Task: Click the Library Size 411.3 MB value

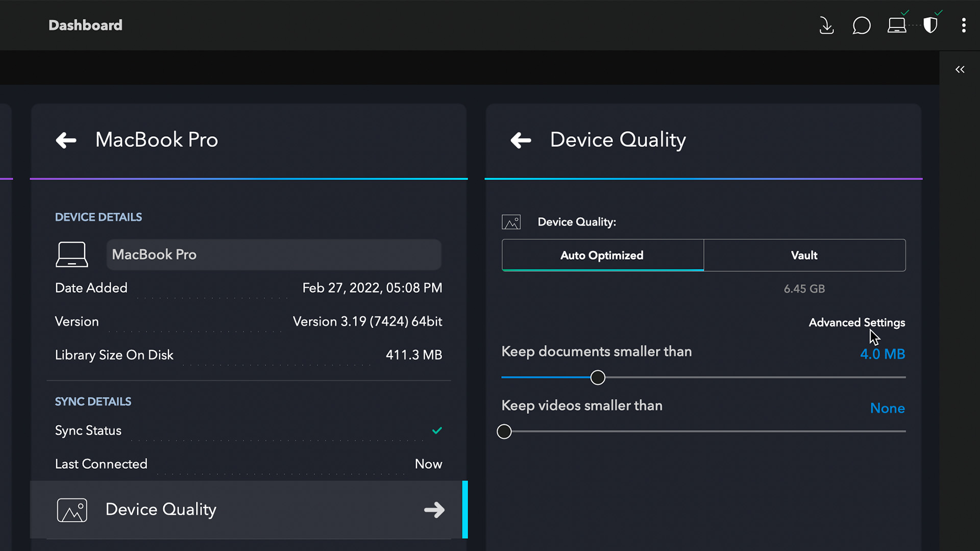Action: [414, 355]
